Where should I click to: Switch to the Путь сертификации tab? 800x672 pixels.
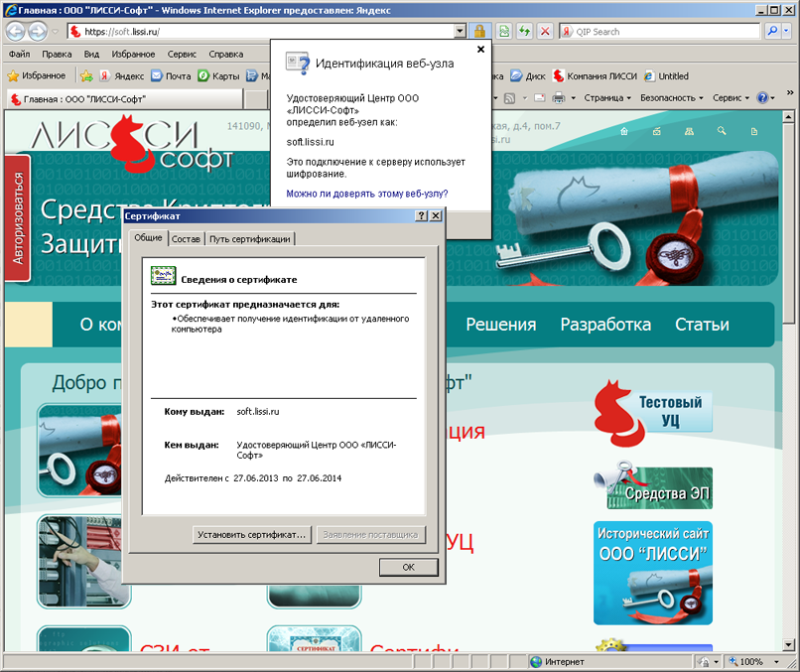click(249, 238)
